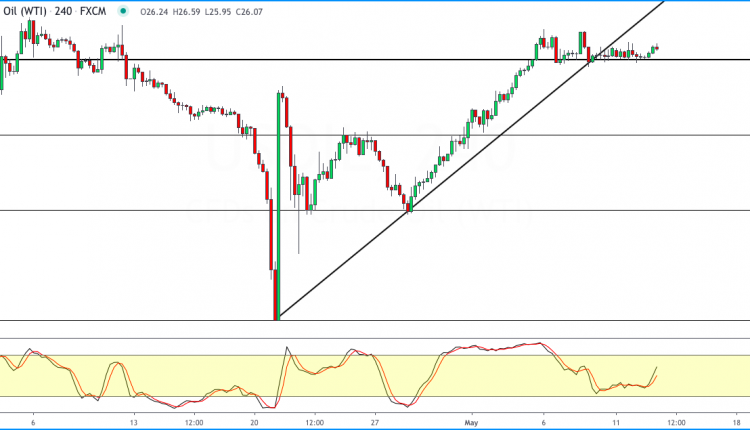Click the 27 date label on the time axis
750x430 pixels.
coord(375,423)
